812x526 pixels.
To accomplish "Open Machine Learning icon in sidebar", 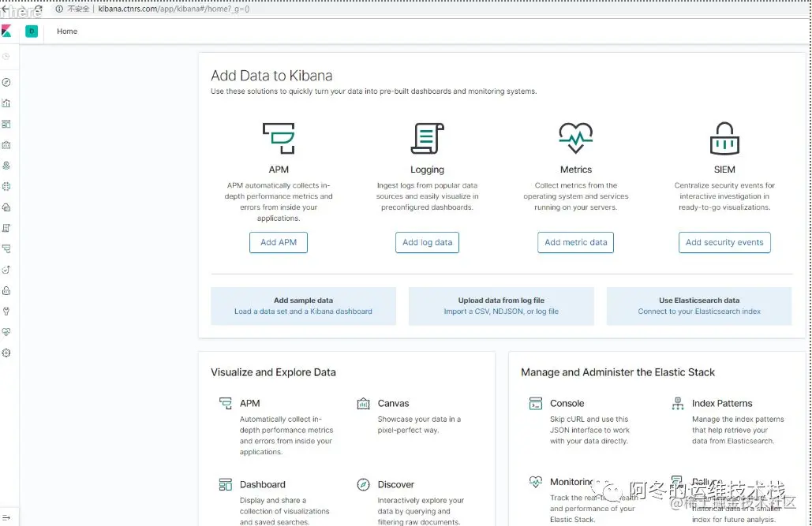I will click(x=6, y=186).
